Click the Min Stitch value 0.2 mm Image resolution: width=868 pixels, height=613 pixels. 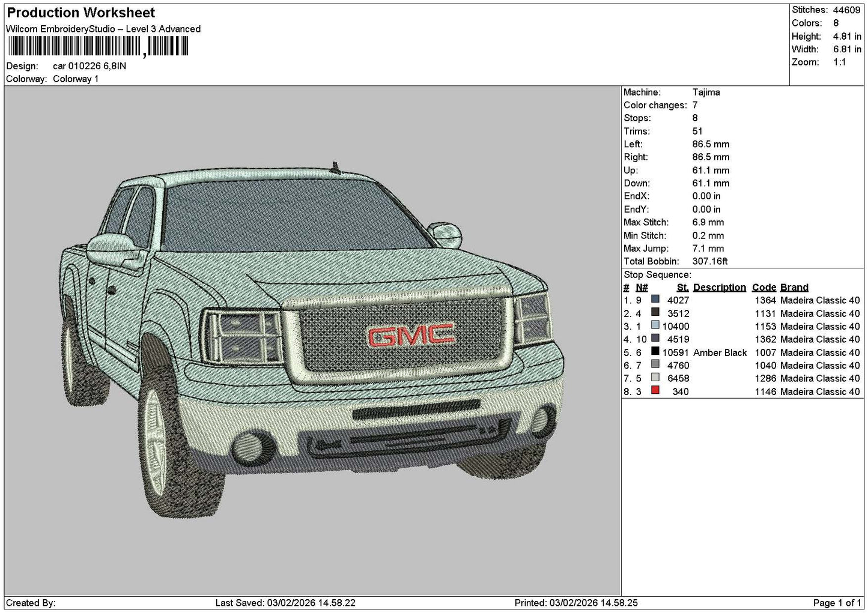coord(708,236)
